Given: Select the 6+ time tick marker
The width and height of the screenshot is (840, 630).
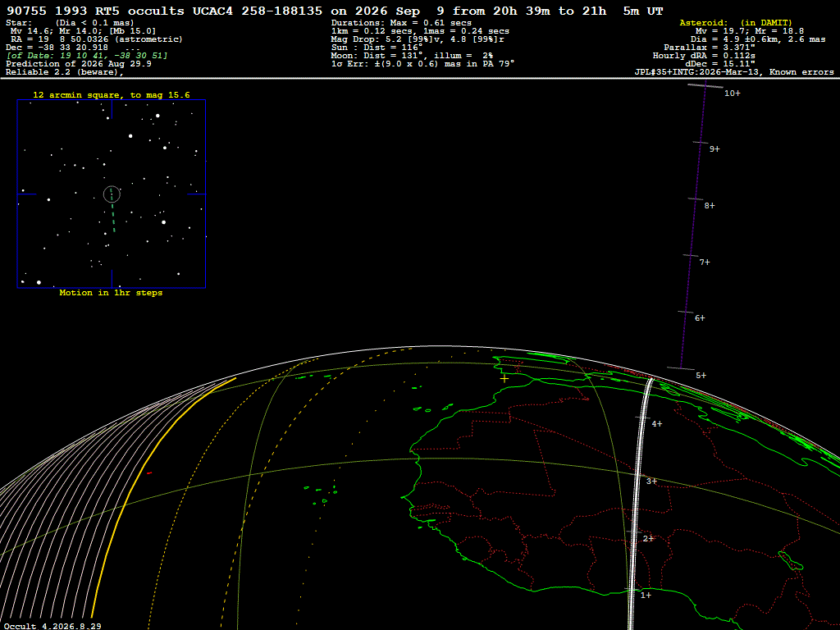Looking at the screenshot, I should pos(700,318).
